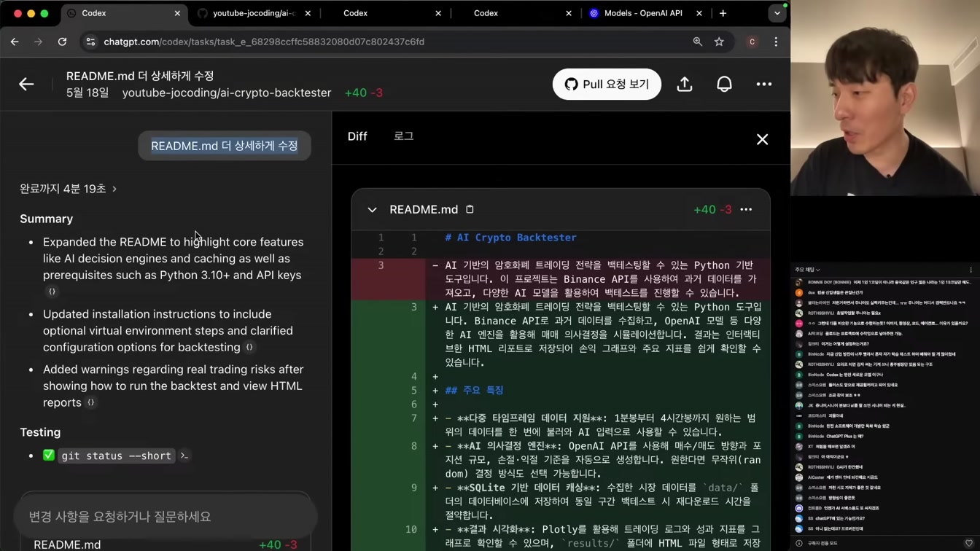Open citation icon after 'options for backtesting'
This screenshot has height=551, width=980.
249,348
